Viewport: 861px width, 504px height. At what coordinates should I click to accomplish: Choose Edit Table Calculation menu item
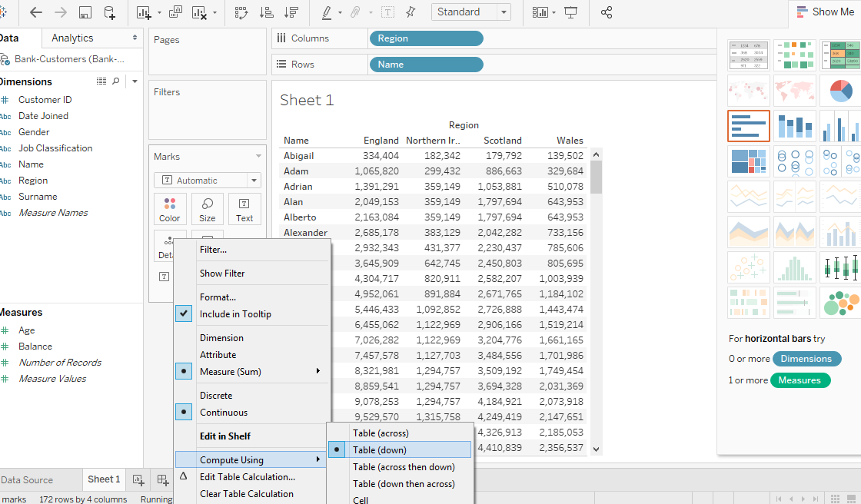248,477
